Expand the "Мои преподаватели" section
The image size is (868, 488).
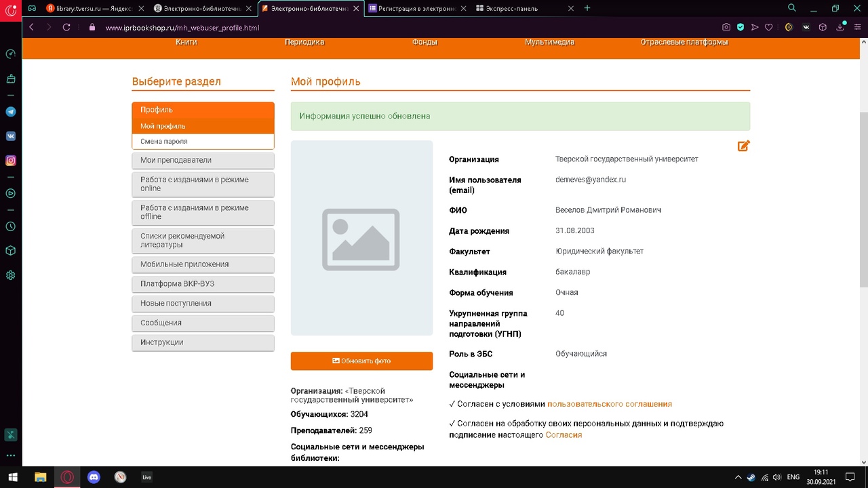(203, 161)
